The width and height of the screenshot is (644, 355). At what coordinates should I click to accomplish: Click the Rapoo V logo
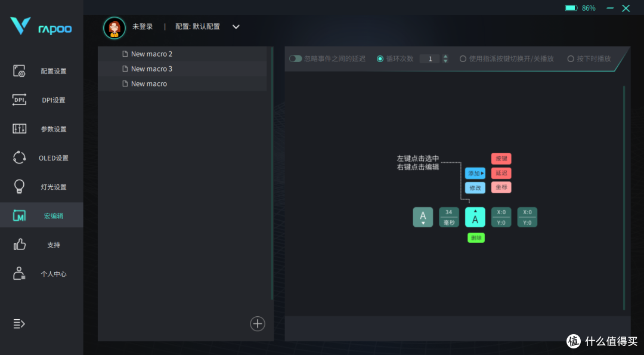pos(20,26)
